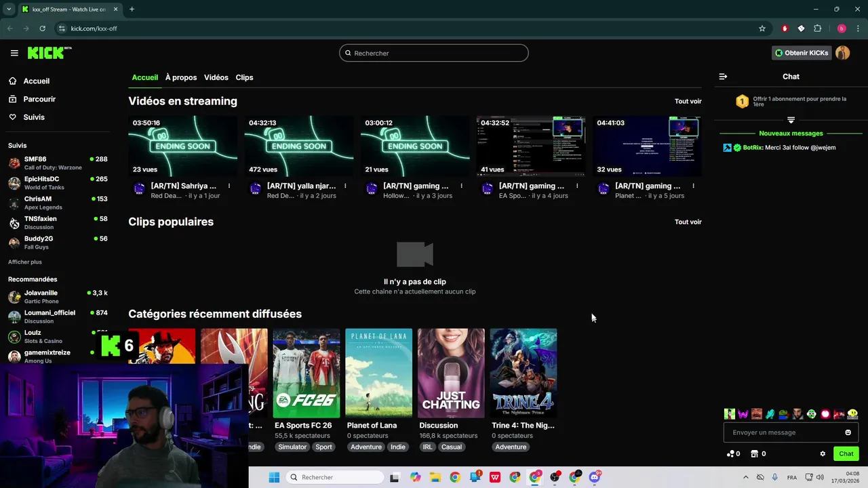Viewport: 868px width, 488px height.
Task: Click the search field Rechercher on Kick
Action: [434, 53]
